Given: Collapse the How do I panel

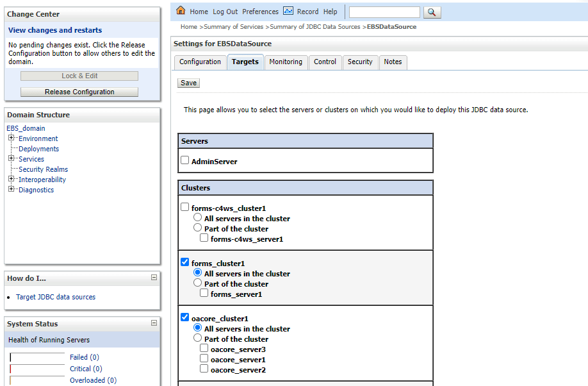Looking at the screenshot, I should tap(154, 278).
